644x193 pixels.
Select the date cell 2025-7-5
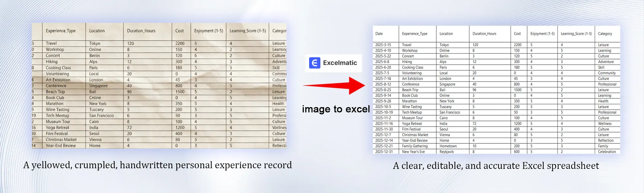pos(382,73)
